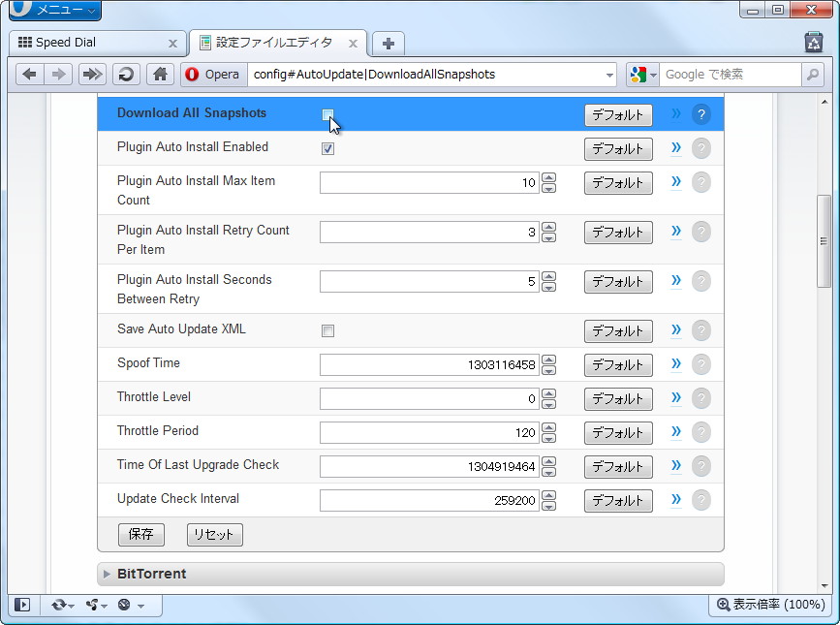Screen dimensions: 840x625
Task: Expand the BitTorrent section
Action: [411, 574]
